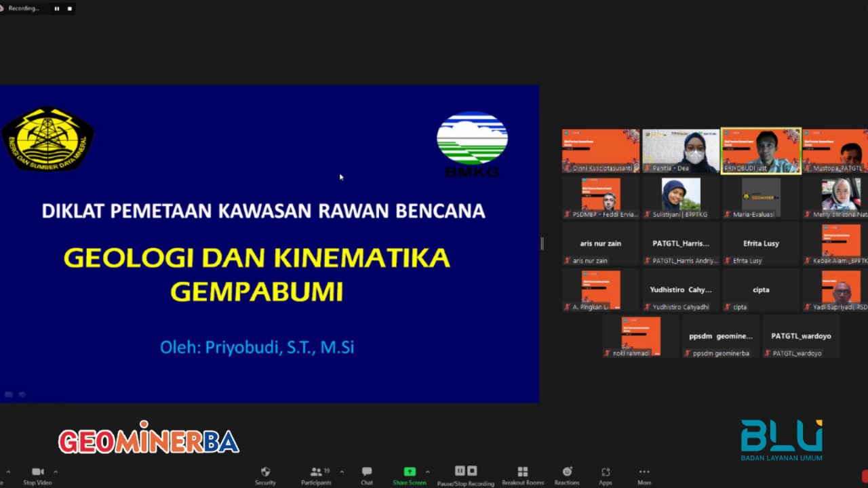Select PATGTL_wardoyo participant tile
Viewport: 868px width, 488px height.
click(x=801, y=336)
